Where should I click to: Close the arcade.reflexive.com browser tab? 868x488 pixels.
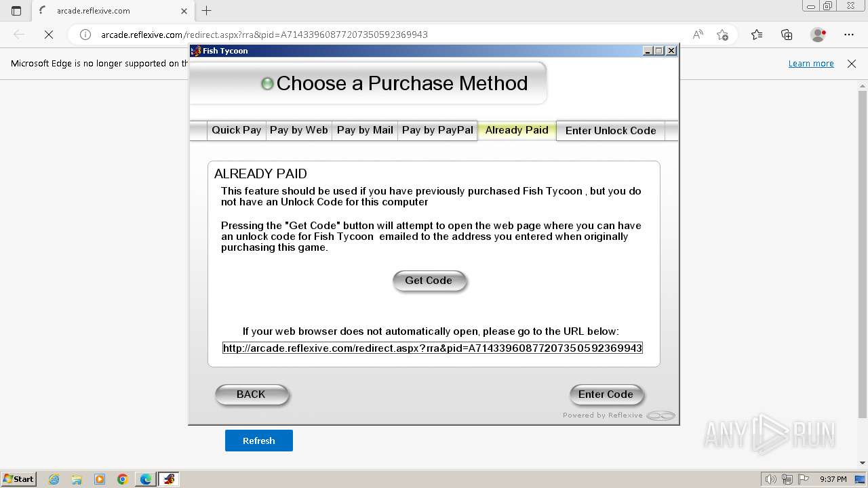184,11
